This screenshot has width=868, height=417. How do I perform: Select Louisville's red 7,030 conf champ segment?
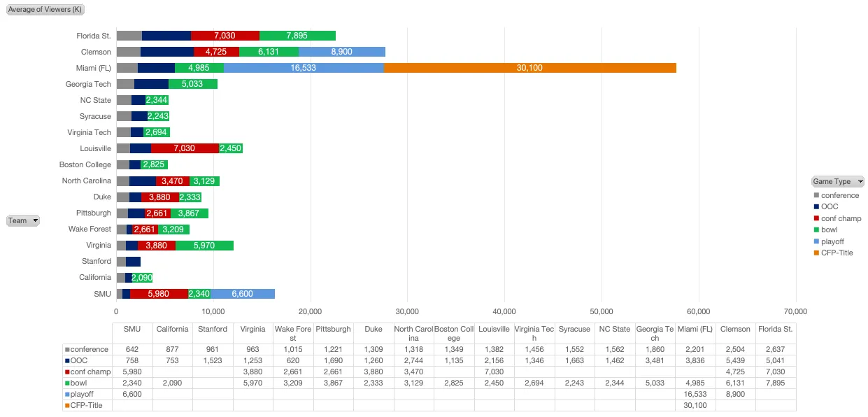click(x=185, y=148)
